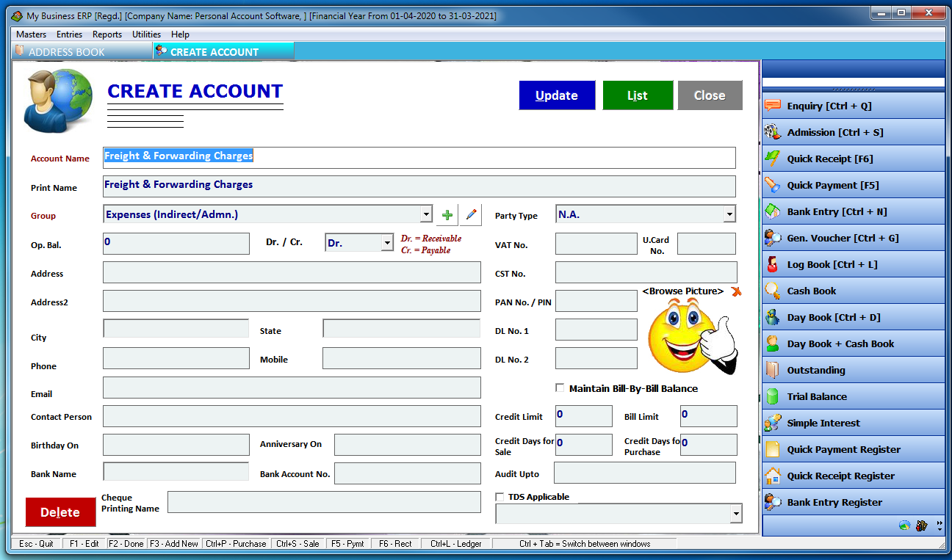Click the Update button
The width and height of the screenshot is (952, 560).
pos(557,95)
